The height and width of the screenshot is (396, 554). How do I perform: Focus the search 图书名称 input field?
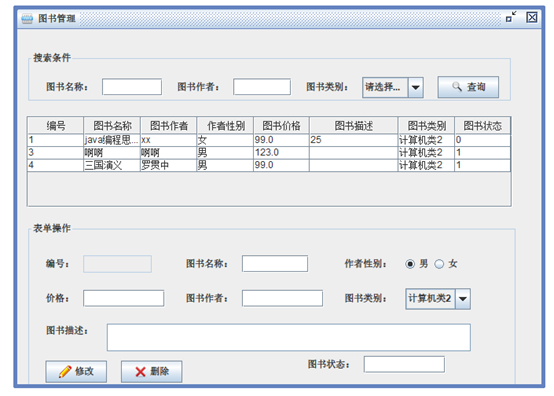coord(132,87)
